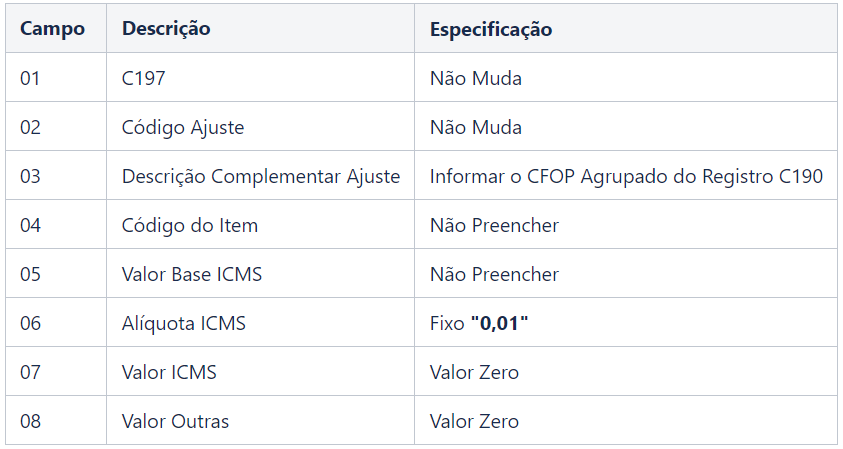This screenshot has height=449, width=843.
Task: Select field number 06 cell
Action: (31, 323)
